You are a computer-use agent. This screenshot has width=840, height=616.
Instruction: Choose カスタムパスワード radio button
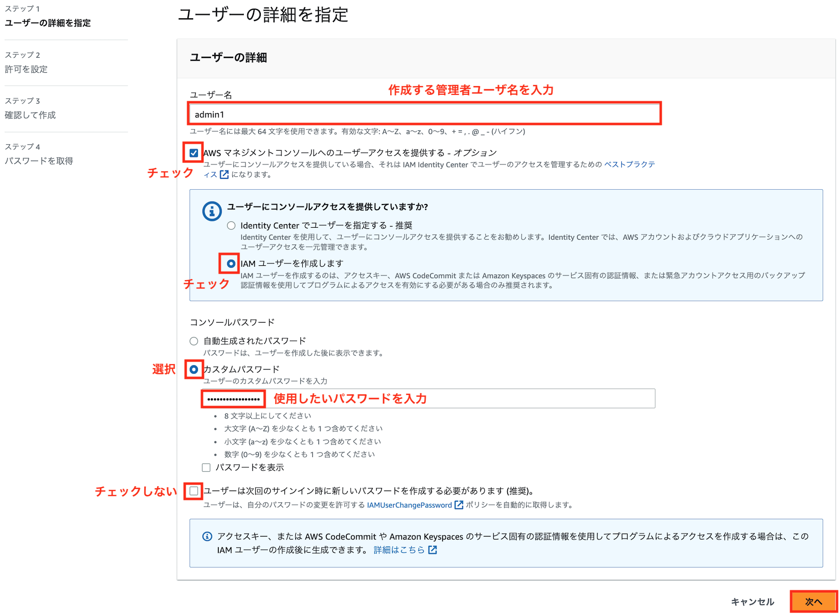(x=194, y=370)
